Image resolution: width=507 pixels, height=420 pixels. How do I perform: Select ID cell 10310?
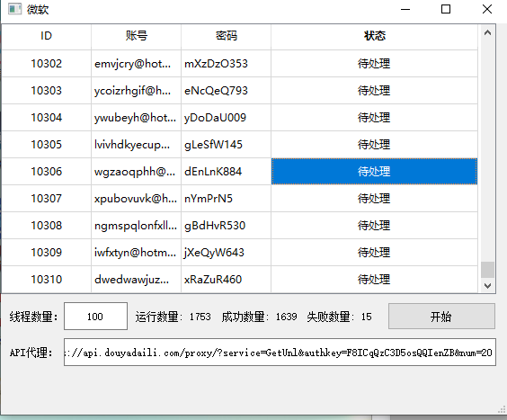46,279
